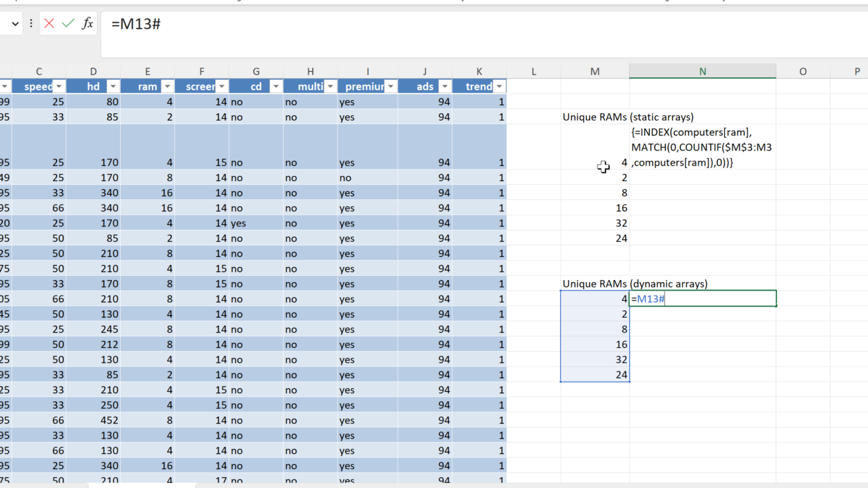The height and width of the screenshot is (488, 868).
Task: Open the multi column filter dropdown
Action: [330, 87]
